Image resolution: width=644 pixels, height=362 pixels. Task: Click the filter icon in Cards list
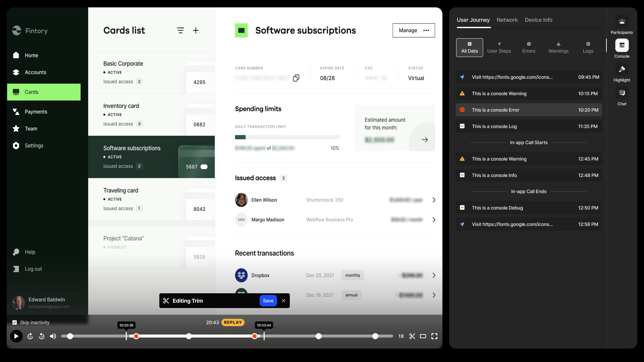pos(180,31)
